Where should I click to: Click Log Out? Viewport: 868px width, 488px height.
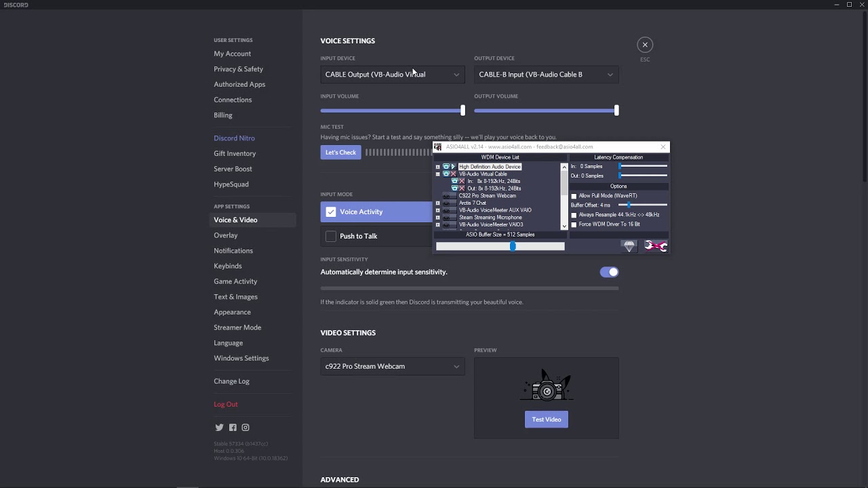pos(226,405)
